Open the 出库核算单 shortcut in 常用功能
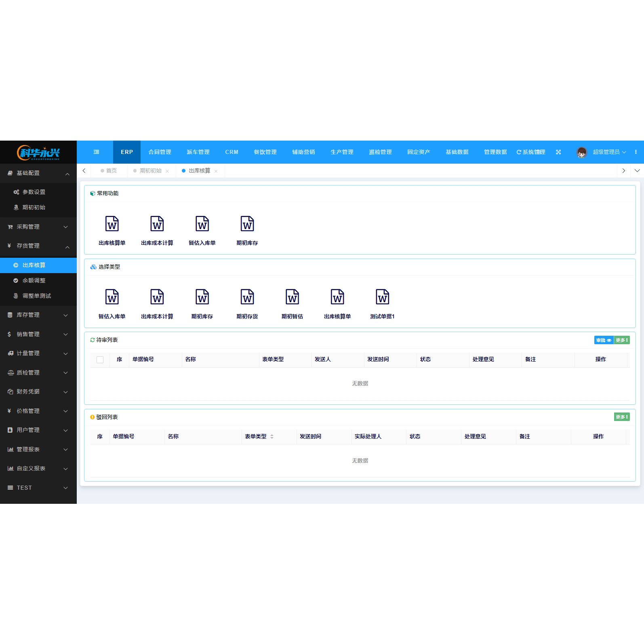Screen dimensions: 644x644 112,224
